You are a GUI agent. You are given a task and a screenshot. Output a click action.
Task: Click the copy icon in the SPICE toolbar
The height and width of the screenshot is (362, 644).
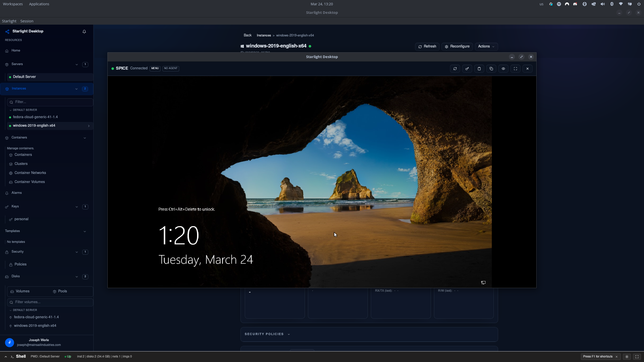click(491, 69)
